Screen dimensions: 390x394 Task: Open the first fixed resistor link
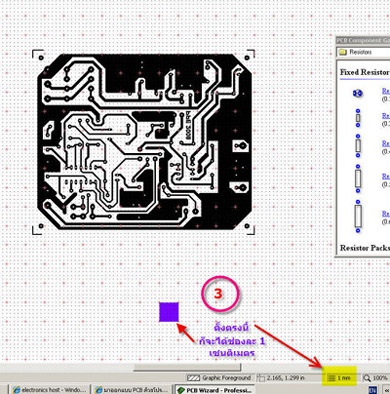pyautogui.click(x=386, y=91)
